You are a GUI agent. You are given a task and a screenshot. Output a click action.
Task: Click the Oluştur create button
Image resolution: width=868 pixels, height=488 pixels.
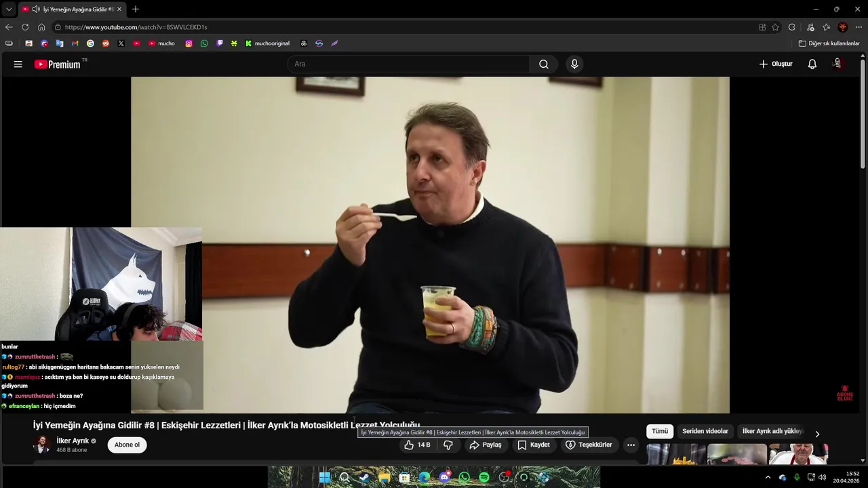pyautogui.click(x=776, y=64)
